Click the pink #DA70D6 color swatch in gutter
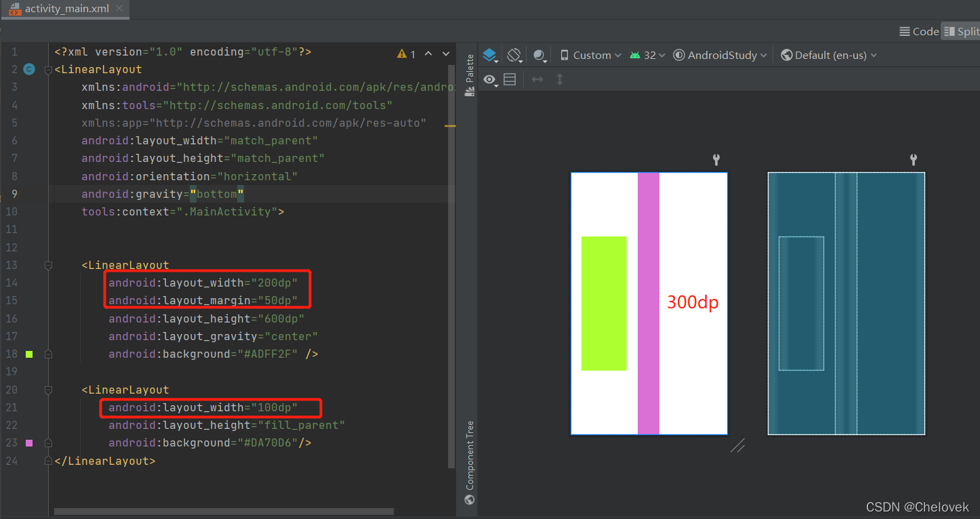980x519 pixels. pos(28,443)
